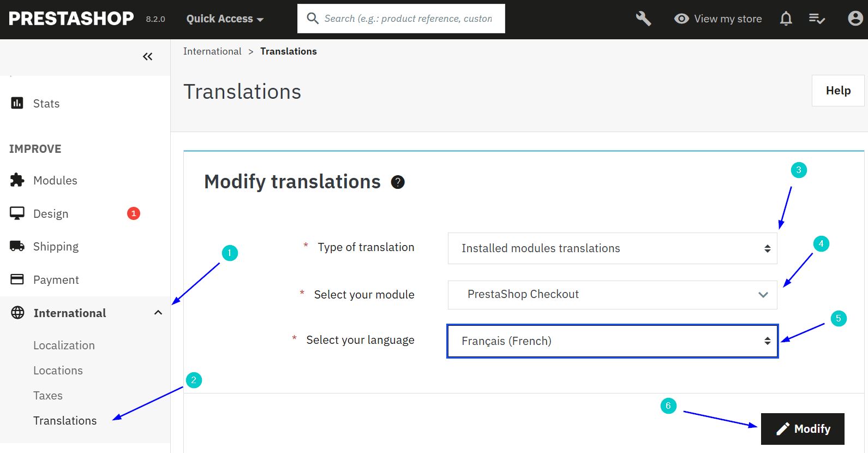Click the Help button
868x453 pixels.
point(837,91)
